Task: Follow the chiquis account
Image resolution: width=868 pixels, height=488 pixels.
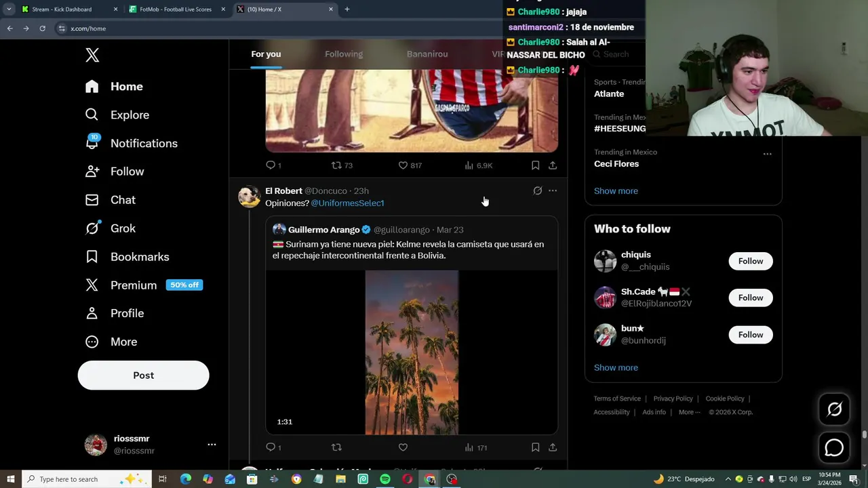Action: 751,261
